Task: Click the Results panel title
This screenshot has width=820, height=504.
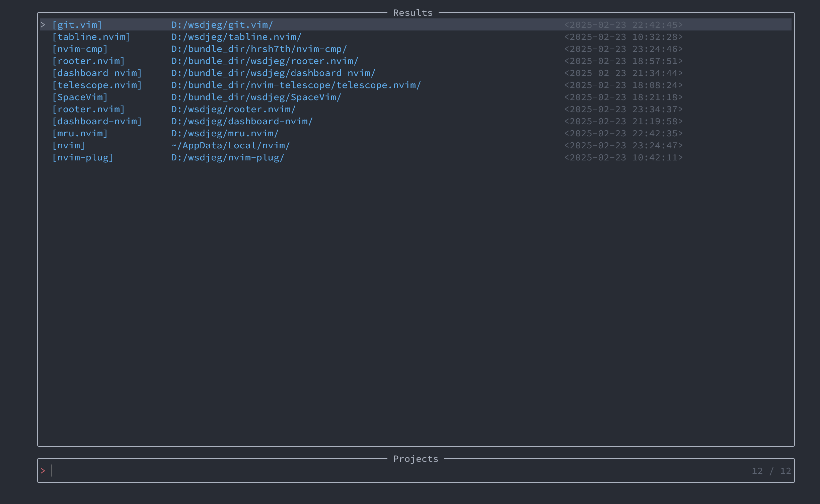Action: pos(413,13)
